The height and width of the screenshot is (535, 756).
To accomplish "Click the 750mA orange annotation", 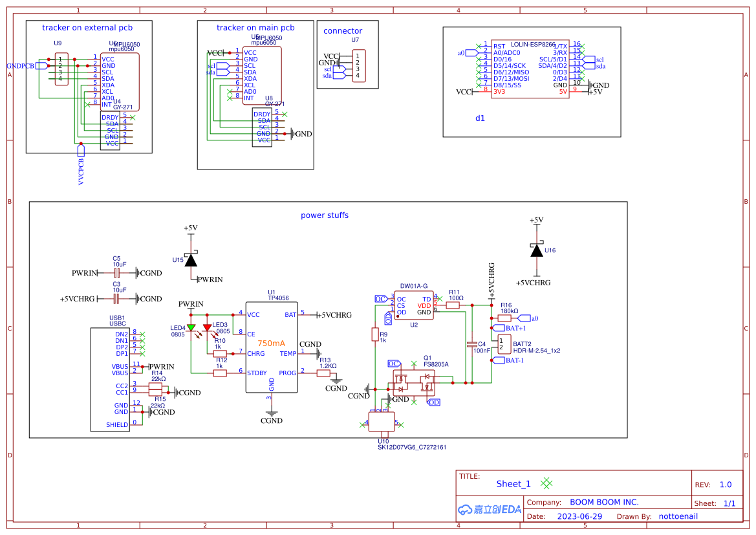I will (271, 343).
